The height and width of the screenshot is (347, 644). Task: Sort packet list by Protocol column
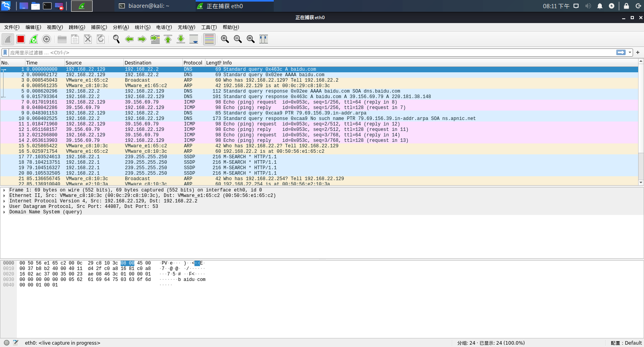pos(193,63)
